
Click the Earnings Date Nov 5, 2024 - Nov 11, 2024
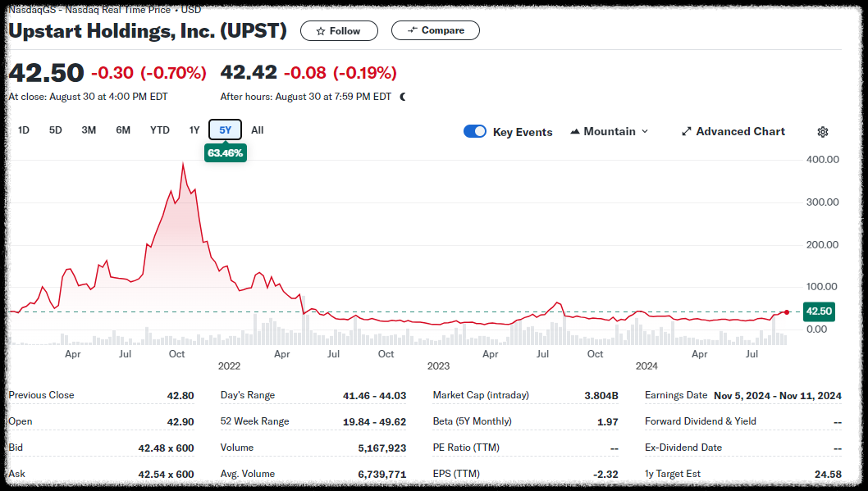coord(778,395)
